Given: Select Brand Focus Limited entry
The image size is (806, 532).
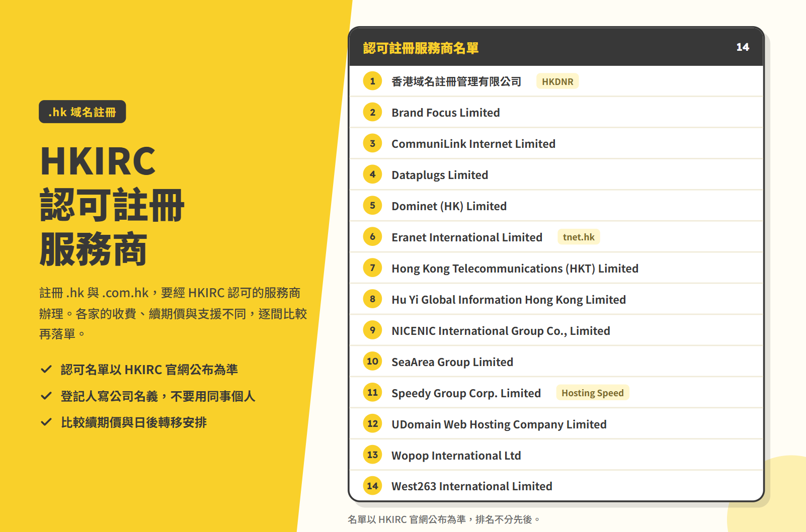Looking at the screenshot, I should (x=556, y=112).
